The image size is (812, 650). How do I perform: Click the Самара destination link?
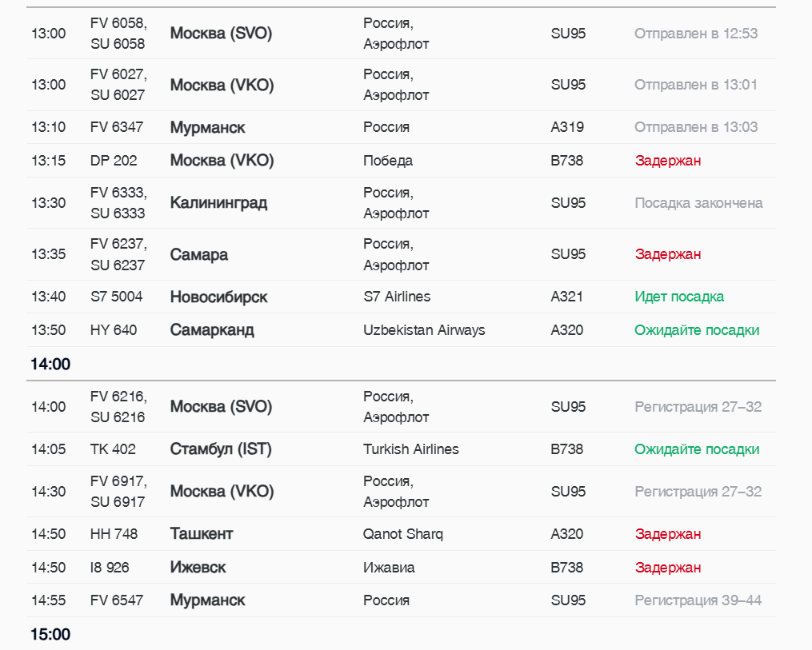click(198, 254)
